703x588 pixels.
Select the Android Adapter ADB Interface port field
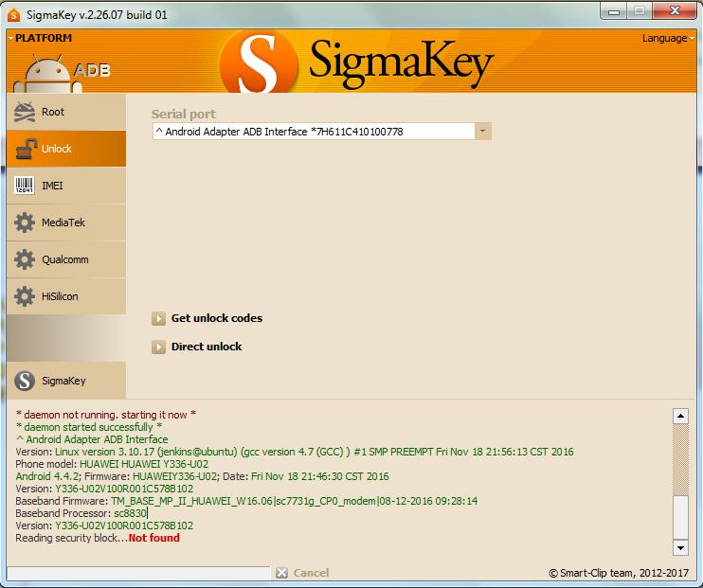pos(314,132)
